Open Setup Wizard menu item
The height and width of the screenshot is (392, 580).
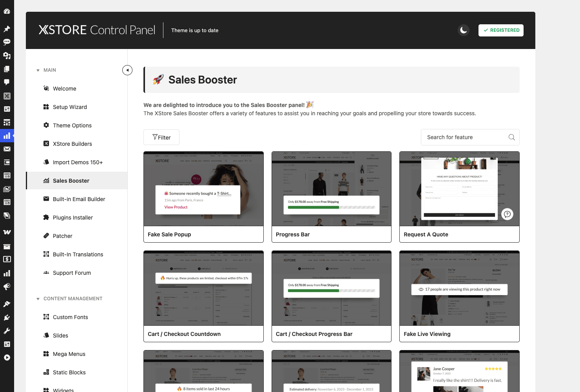(77, 107)
